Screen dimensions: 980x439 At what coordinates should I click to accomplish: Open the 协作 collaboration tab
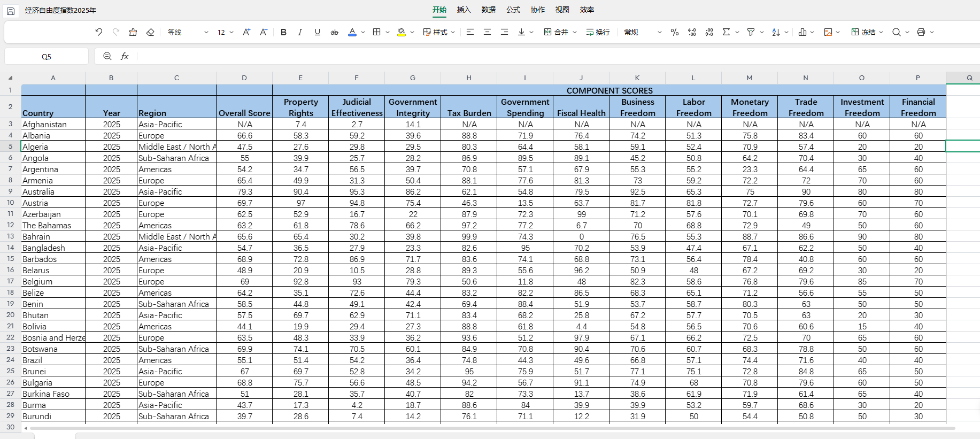(538, 10)
